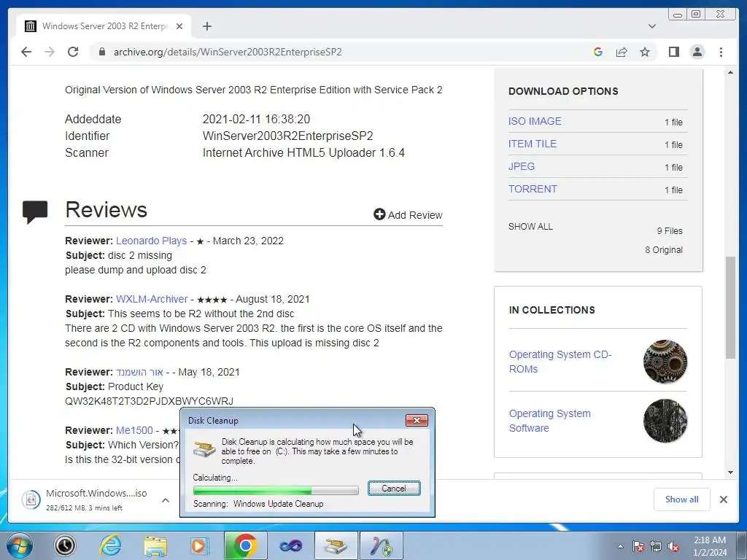Open reviewer Me1500 profile
The width and height of the screenshot is (747, 560).
click(134, 430)
